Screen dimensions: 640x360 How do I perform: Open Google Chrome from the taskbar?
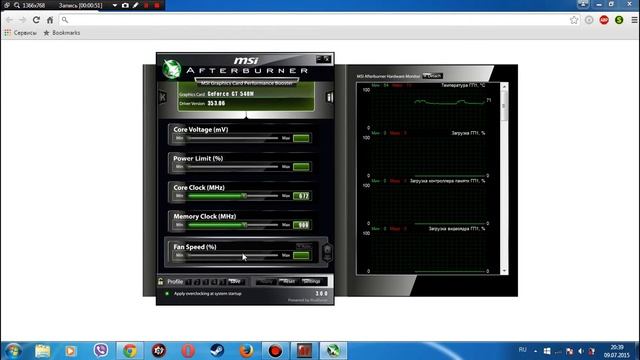click(x=130, y=351)
